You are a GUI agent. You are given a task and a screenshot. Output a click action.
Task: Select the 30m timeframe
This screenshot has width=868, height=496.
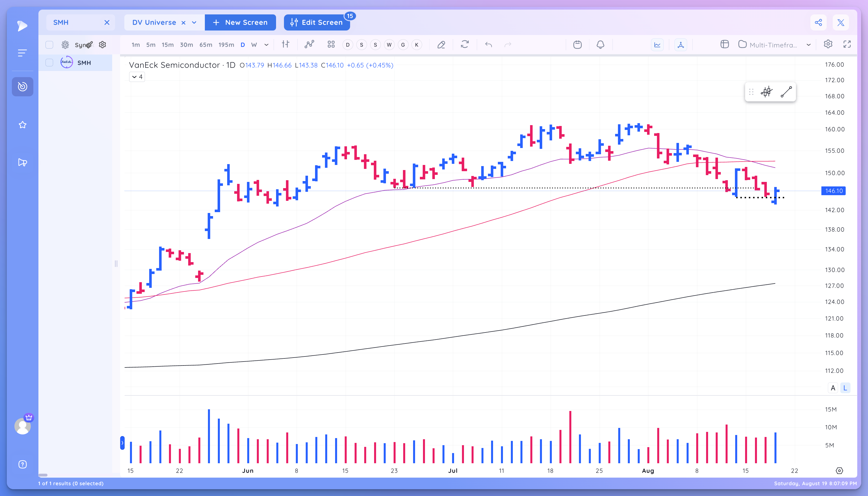click(x=186, y=45)
